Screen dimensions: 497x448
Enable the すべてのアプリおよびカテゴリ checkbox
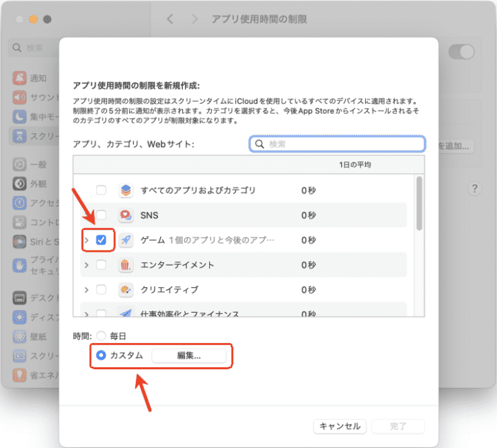[101, 191]
